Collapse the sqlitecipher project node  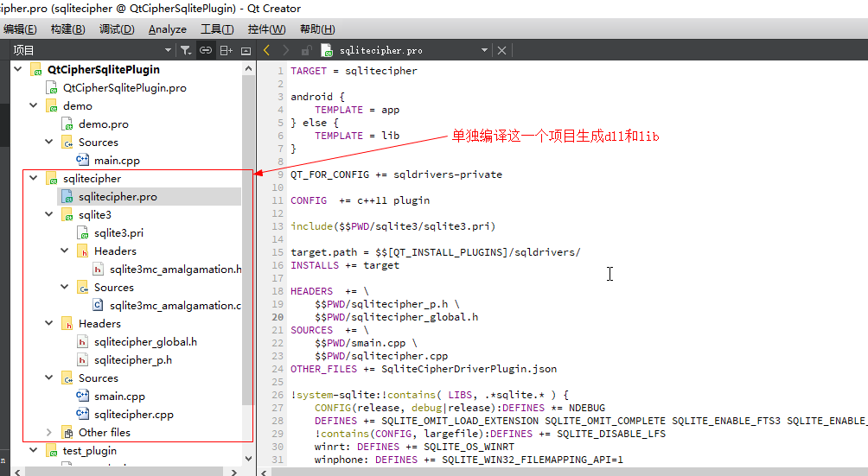[x=34, y=178]
